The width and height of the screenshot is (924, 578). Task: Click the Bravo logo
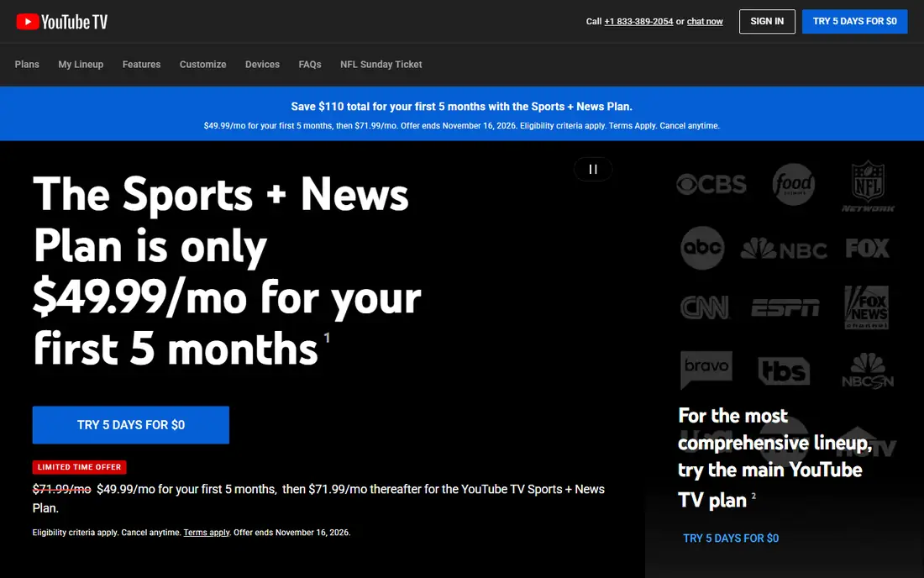click(x=706, y=370)
